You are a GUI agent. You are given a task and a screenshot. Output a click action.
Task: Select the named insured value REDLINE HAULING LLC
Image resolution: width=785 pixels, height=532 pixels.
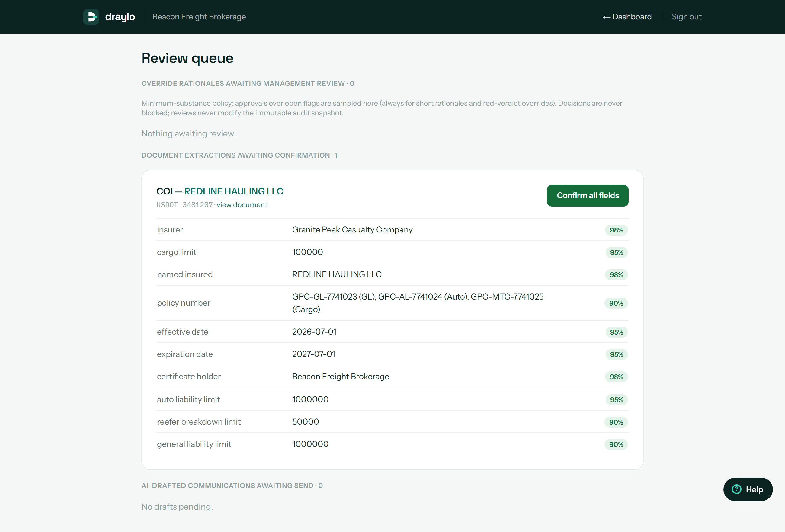coord(337,274)
